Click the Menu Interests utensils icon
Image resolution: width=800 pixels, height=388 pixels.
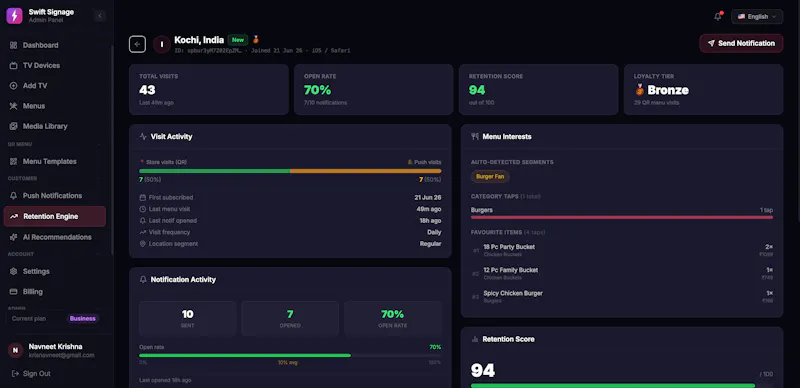point(475,137)
